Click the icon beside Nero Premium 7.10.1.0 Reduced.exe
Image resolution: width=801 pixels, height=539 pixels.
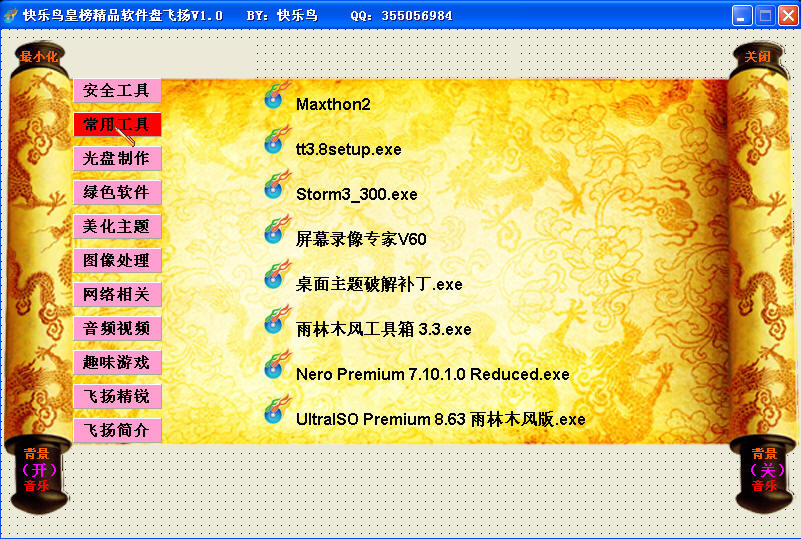click(x=277, y=365)
